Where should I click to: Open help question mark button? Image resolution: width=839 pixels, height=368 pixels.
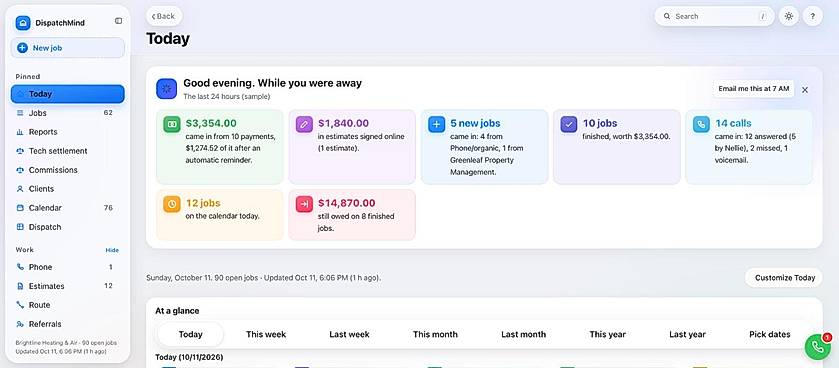click(x=812, y=16)
